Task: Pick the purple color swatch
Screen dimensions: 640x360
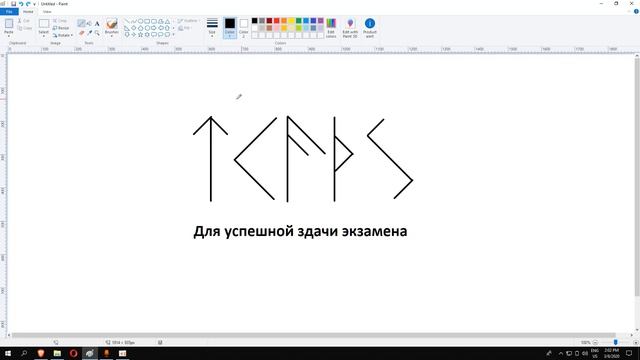Action: pos(320,21)
